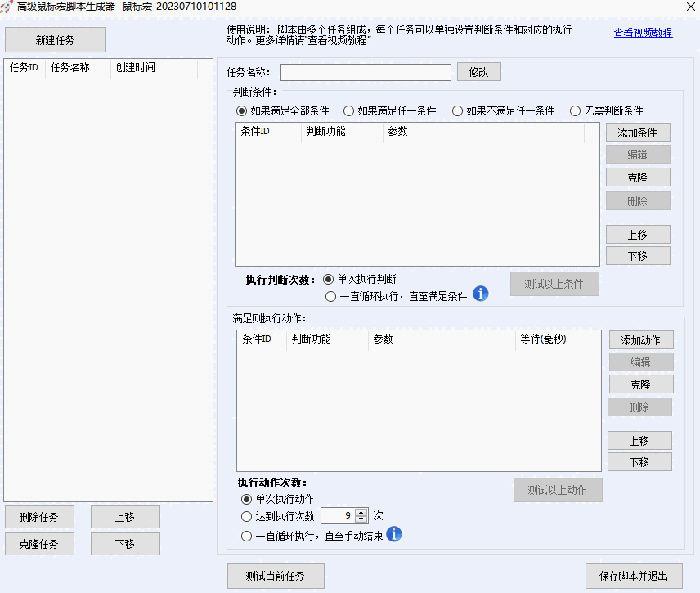Click the blue info icon beside loop-judgment option
The image size is (700, 593).
481,294
